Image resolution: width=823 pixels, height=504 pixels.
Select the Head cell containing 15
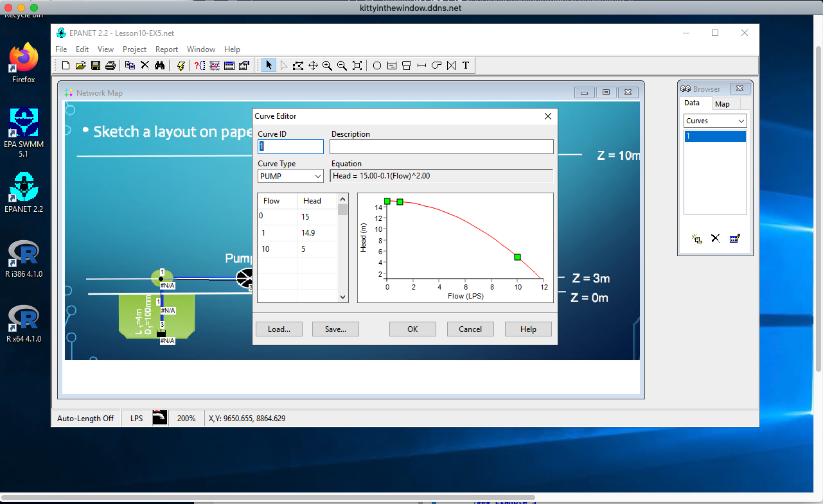click(x=317, y=217)
